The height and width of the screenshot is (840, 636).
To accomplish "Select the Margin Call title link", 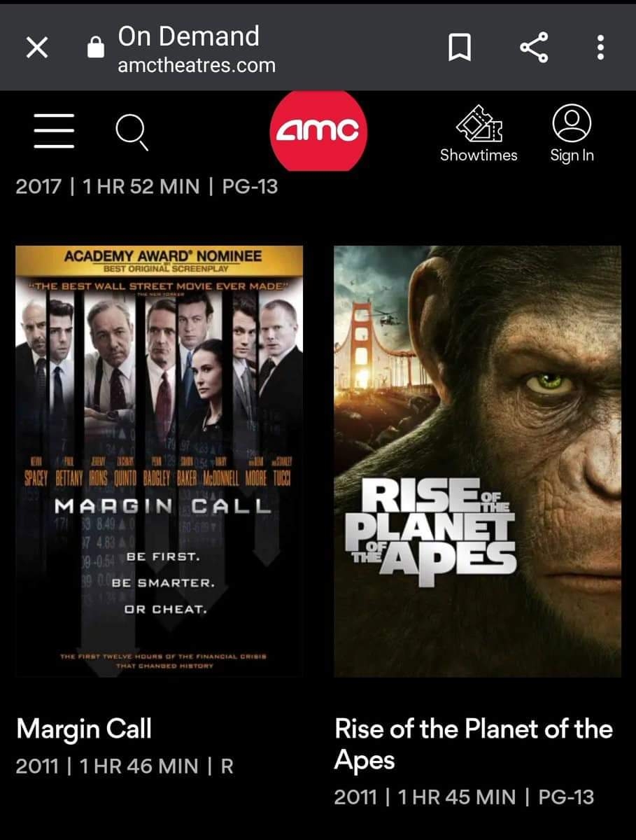I will click(84, 729).
